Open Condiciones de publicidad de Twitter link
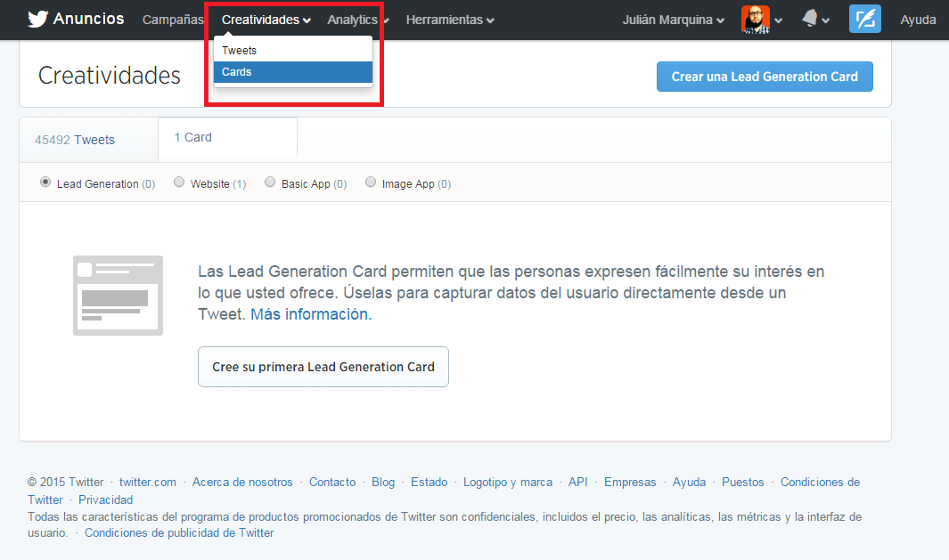949x560 pixels. [179, 532]
